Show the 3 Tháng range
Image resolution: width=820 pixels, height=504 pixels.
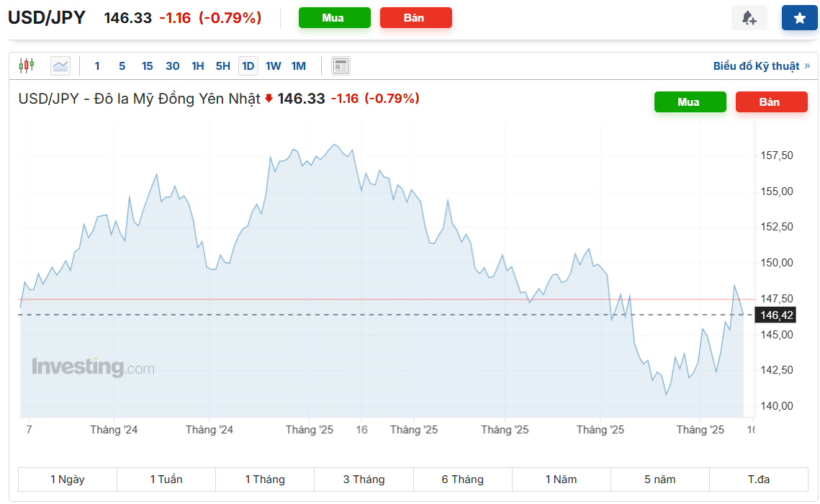[364, 480]
